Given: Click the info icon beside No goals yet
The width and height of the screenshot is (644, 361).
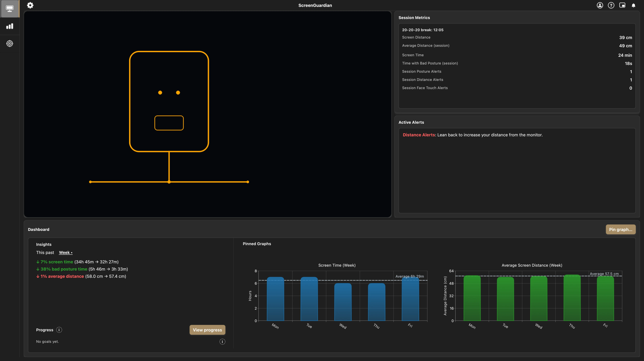Looking at the screenshot, I should coord(222,341).
